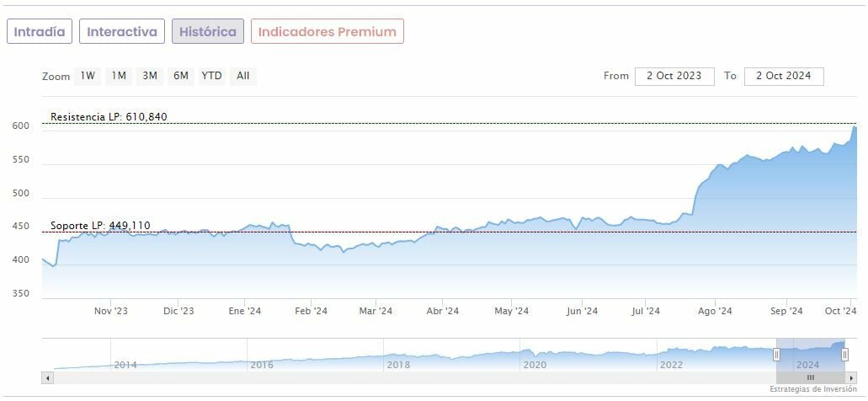The image size is (868, 401).
Task: Click the scrollbar left arrow
Action: click(x=47, y=377)
